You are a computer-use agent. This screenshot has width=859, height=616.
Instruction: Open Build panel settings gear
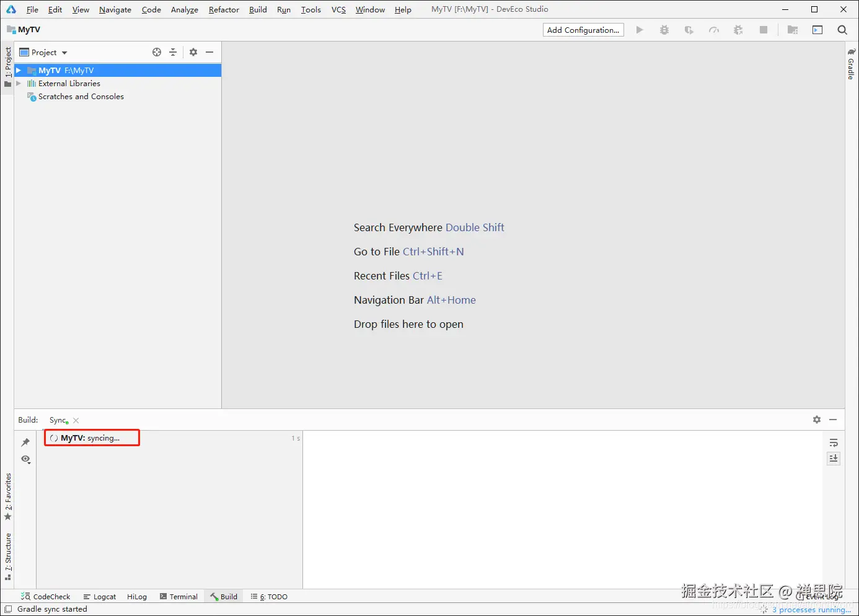click(817, 420)
